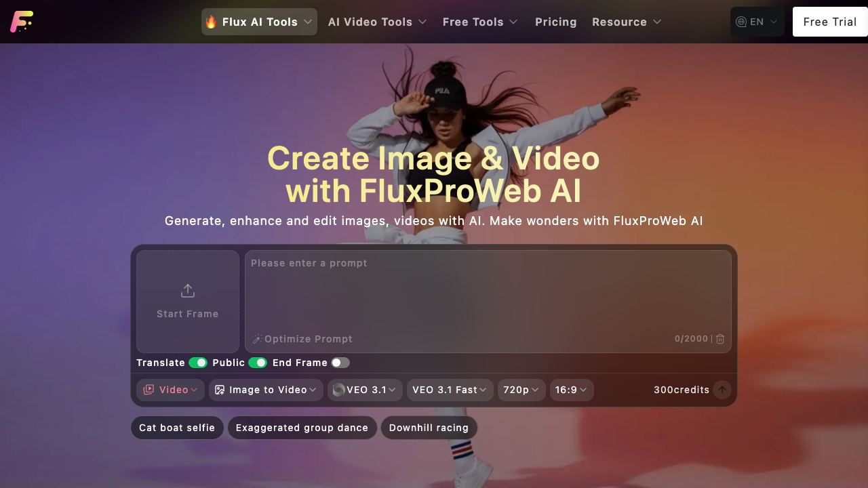Screen dimensions: 868x488
Task: Click the FluxProWeb logo icon
Action: coord(22,22)
